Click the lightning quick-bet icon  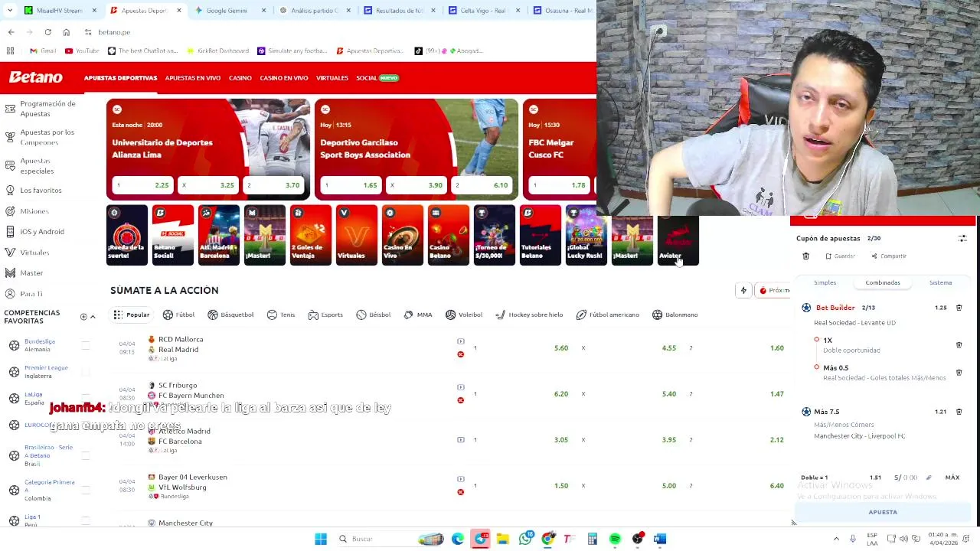(743, 291)
